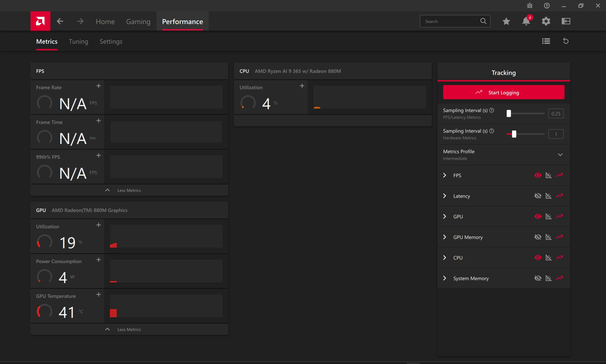Add GPU Temperature with plus icon
Image resolution: width=606 pixels, height=364 pixels.
point(98,295)
